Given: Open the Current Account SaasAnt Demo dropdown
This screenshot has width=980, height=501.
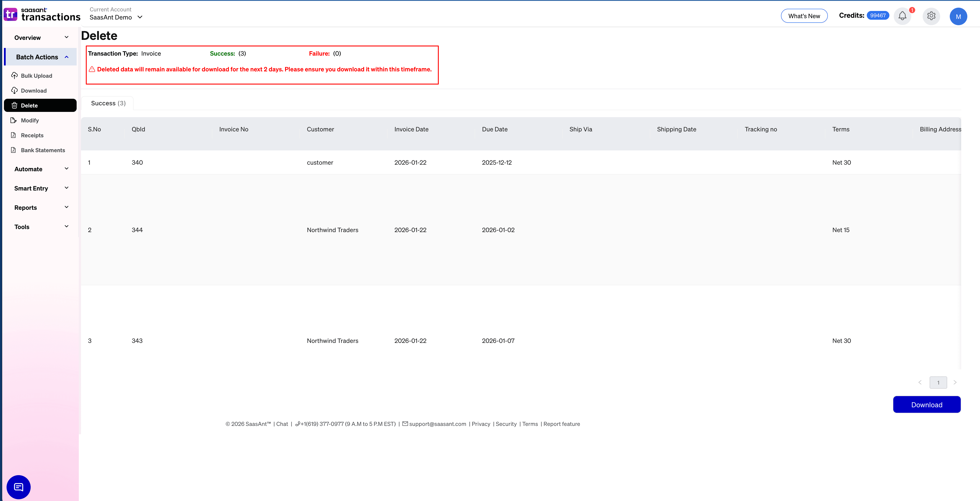Looking at the screenshot, I should point(116,17).
